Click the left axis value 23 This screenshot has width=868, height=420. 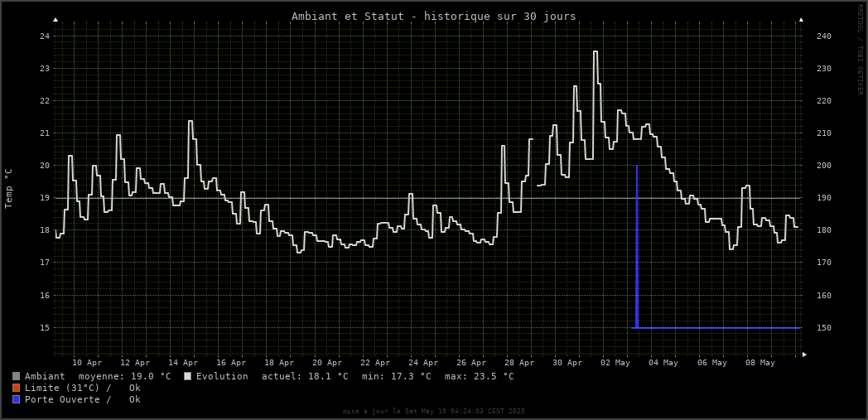point(44,69)
